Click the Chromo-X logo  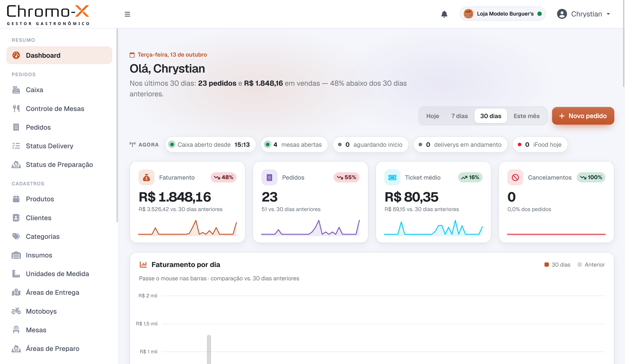(48, 15)
